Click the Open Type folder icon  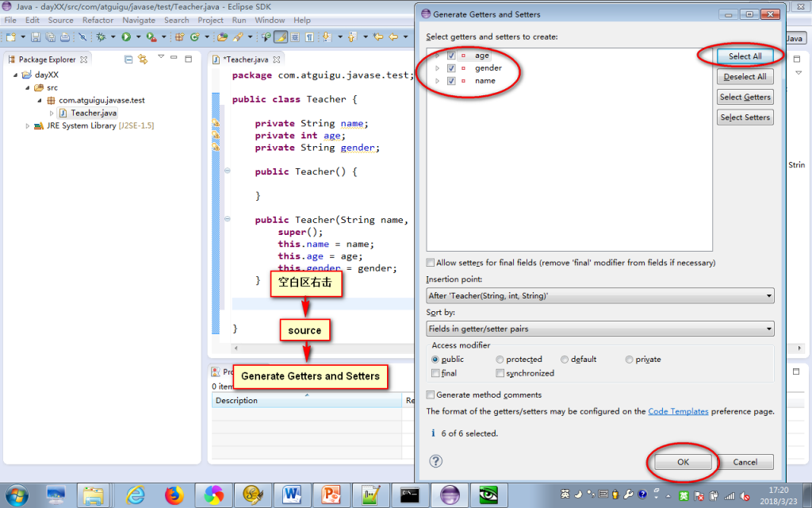222,37
